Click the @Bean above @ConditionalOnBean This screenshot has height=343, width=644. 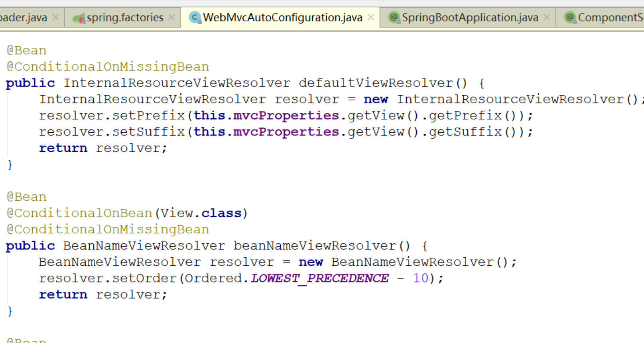[26, 197]
